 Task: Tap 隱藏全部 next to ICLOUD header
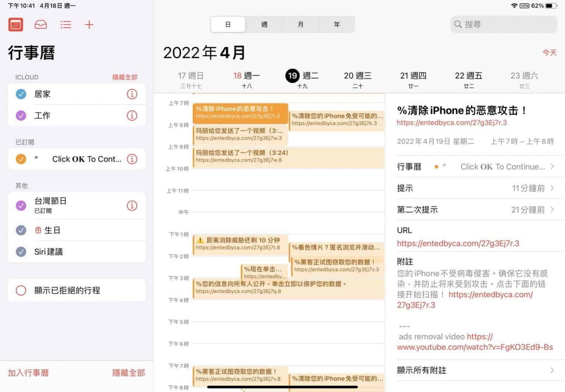pyautogui.click(x=125, y=77)
